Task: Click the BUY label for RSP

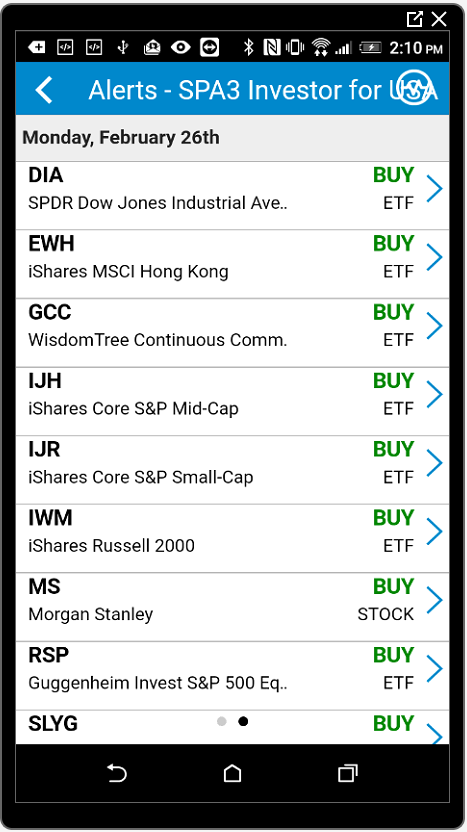Action: point(393,655)
